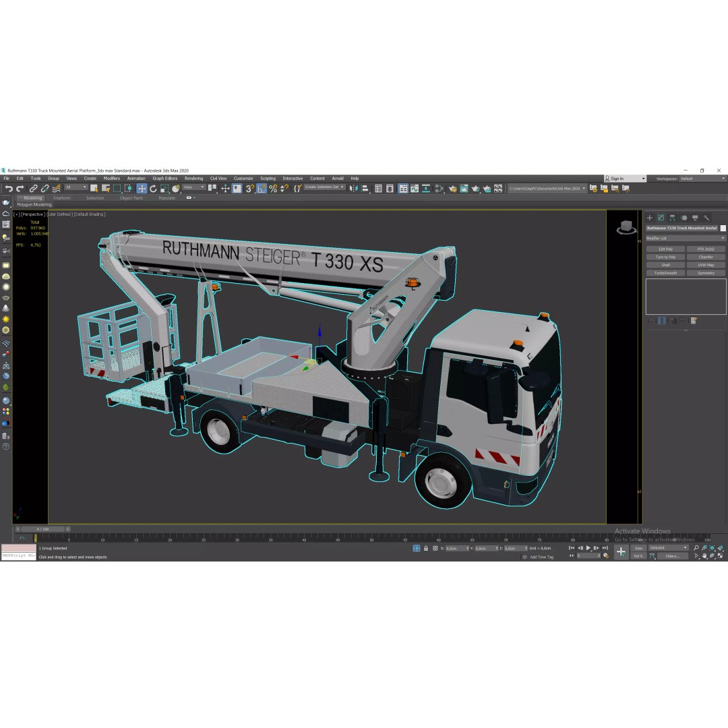Select the Select and Rotate tool
The height and width of the screenshot is (728, 728).
click(153, 189)
